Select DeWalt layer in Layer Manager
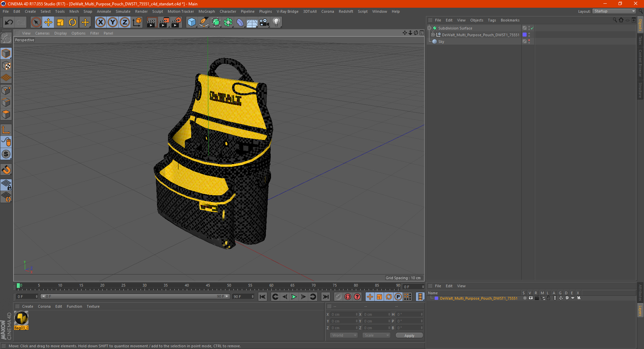Image resolution: width=644 pixels, height=349 pixels. coord(478,298)
